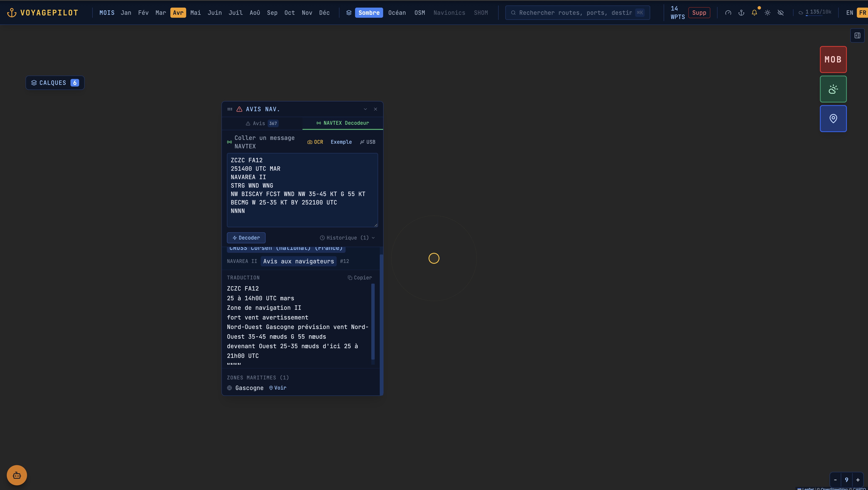
Task: Click the anchor icon in top toolbar
Action: pos(741,13)
